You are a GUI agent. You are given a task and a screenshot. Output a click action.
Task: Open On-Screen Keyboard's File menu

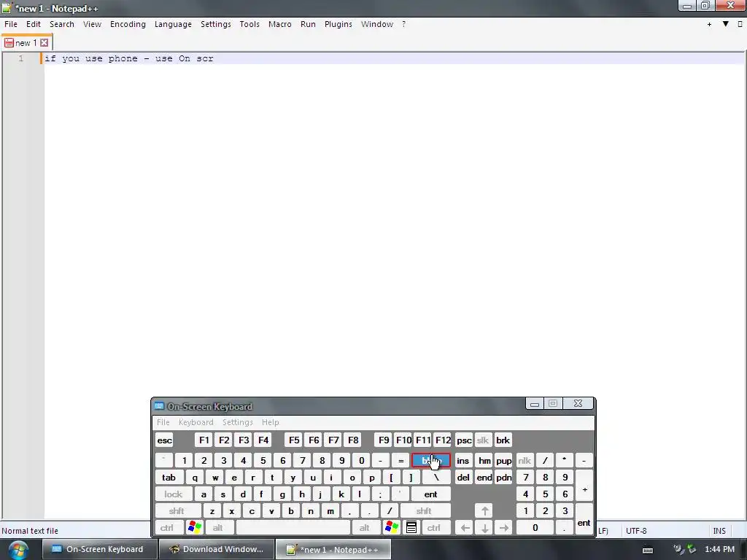point(163,422)
